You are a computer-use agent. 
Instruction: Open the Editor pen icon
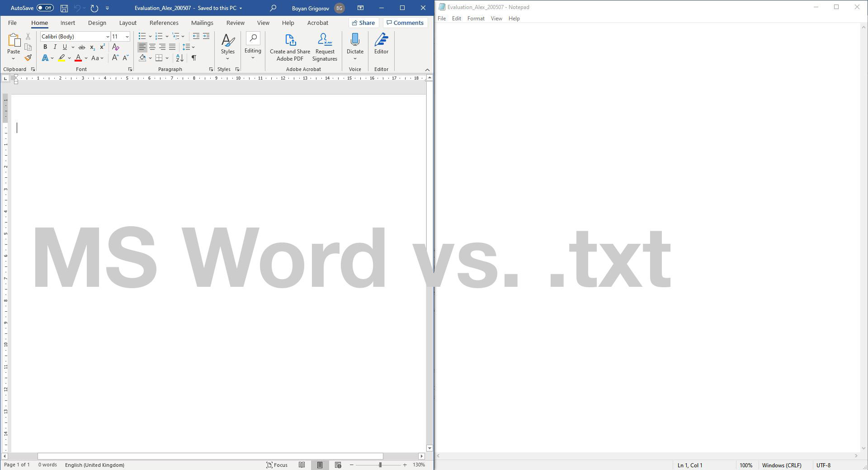(381, 40)
